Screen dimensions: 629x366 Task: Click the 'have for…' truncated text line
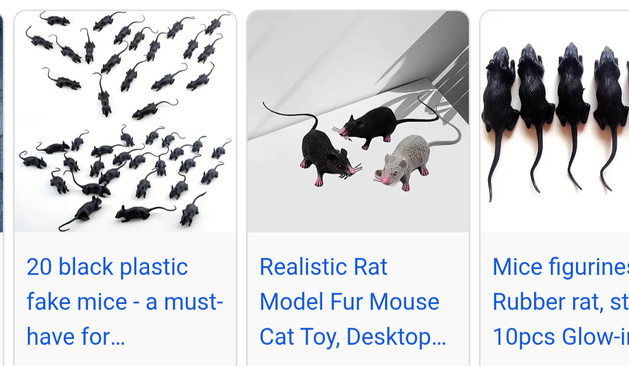[76, 336]
